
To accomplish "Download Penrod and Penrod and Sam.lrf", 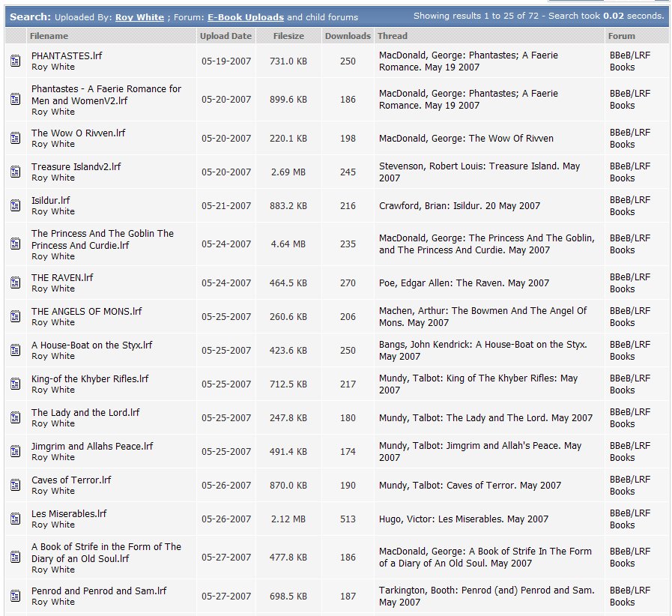I will [99, 591].
